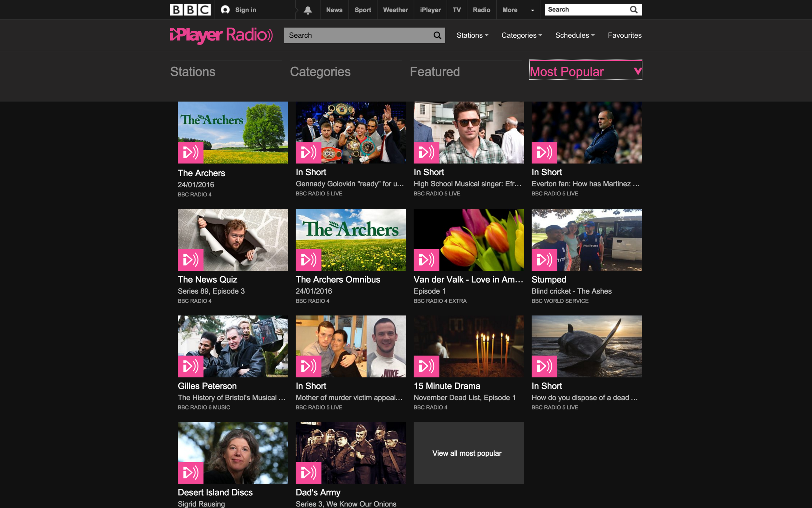The height and width of the screenshot is (508, 812).
Task: Click the Sign in avatar icon
Action: (x=225, y=10)
